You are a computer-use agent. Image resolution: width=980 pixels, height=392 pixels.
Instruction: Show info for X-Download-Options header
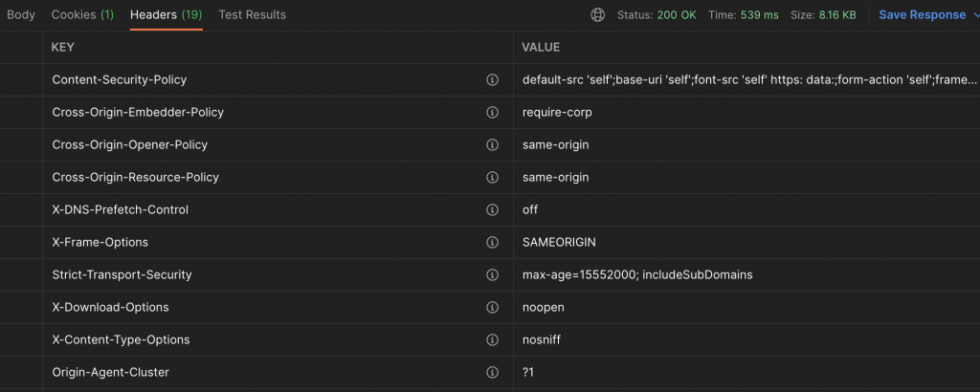[493, 308]
